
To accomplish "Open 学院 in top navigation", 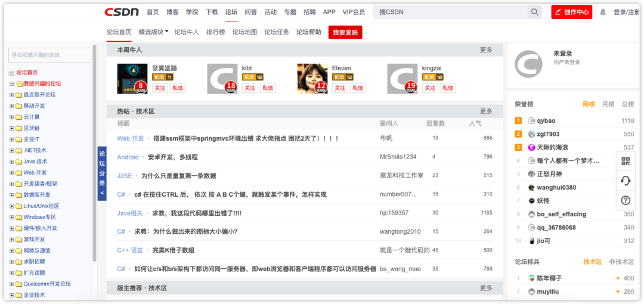I will tap(192, 13).
